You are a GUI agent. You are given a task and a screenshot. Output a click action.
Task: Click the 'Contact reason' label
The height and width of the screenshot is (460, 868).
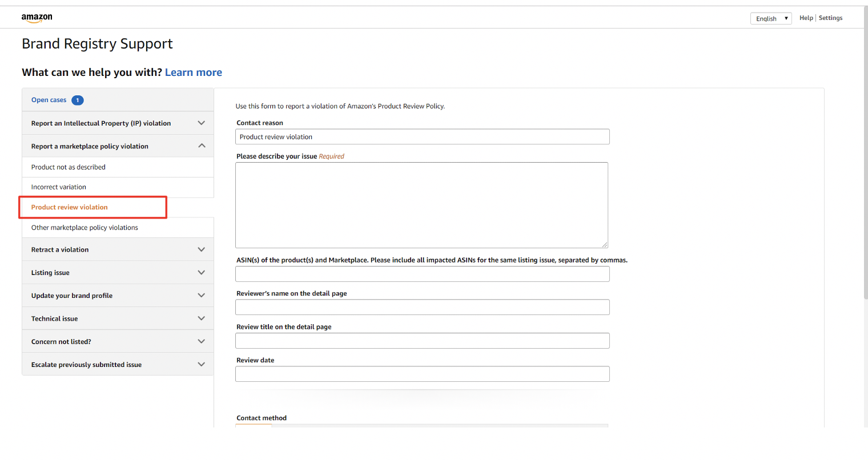pyautogui.click(x=260, y=123)
